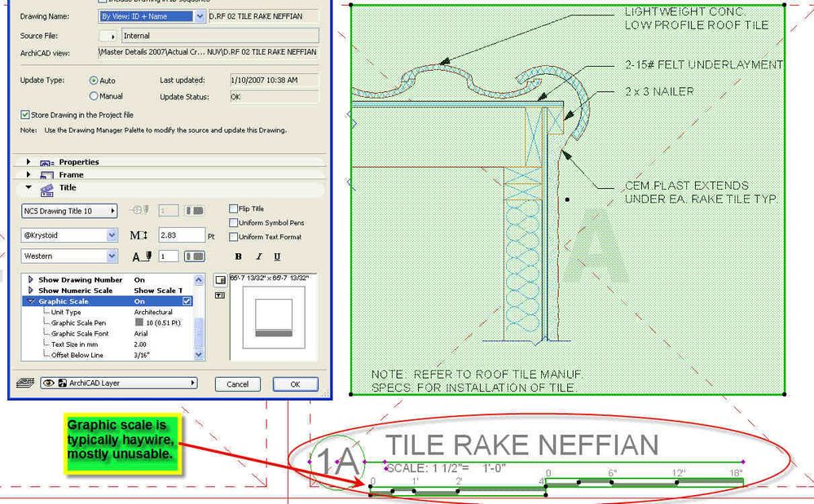This screenshot has height=504, width=814.
Task: Click the active pen weight button beside pen 1
Action: pos(195,256)
